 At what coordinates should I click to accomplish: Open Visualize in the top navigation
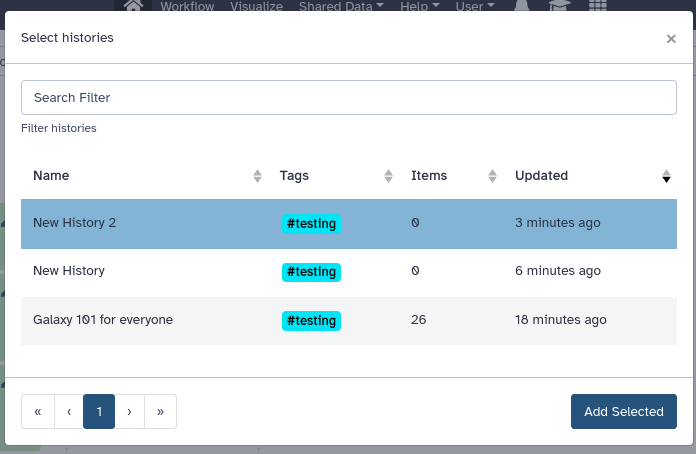click(x=257, y=6)
